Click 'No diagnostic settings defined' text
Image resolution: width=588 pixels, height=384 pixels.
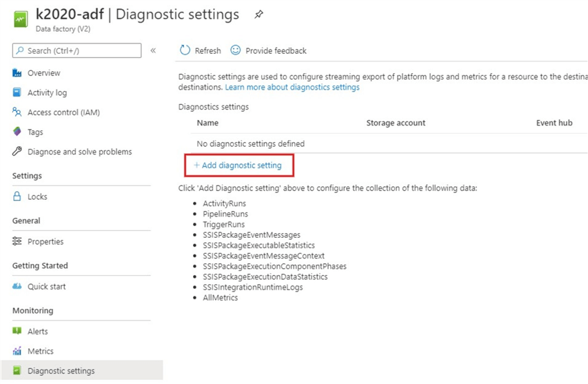tap(250, 143)
